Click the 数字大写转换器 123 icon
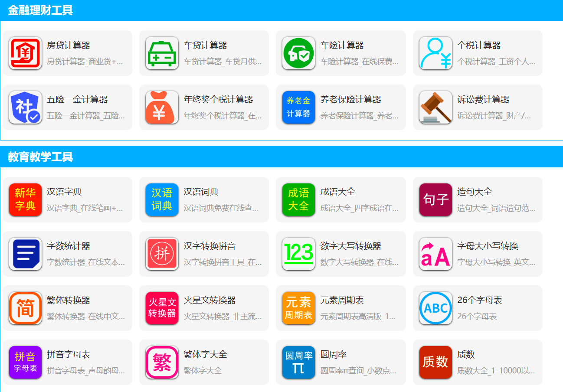The height and width of the screenshot is (392, 563). tap(298, 254)
